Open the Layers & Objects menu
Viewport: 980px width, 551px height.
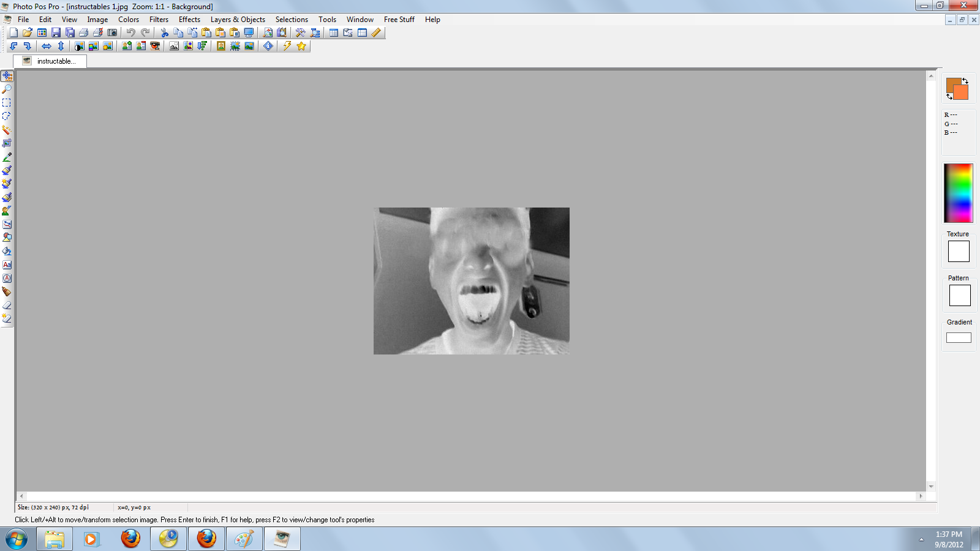[x=238, y=20]
